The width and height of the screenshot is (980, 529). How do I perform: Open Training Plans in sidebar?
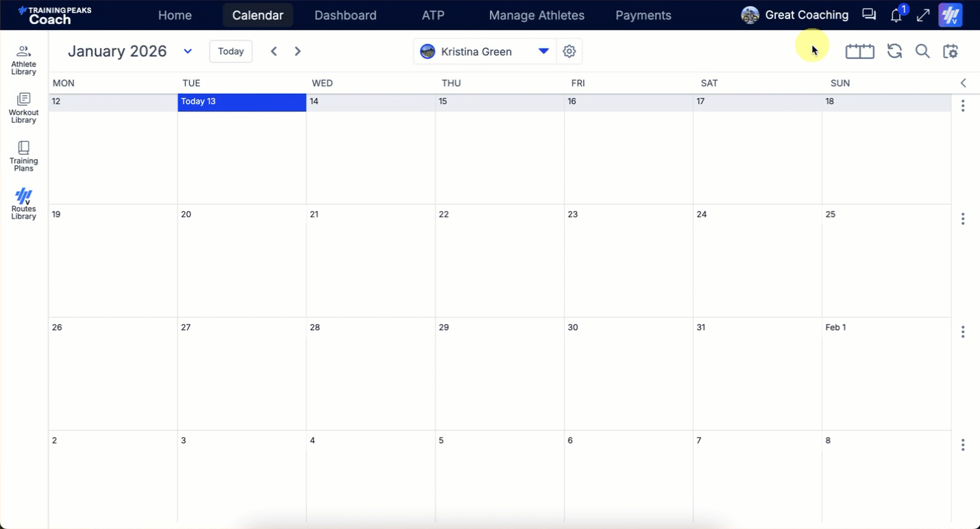[x=23, y=156]
